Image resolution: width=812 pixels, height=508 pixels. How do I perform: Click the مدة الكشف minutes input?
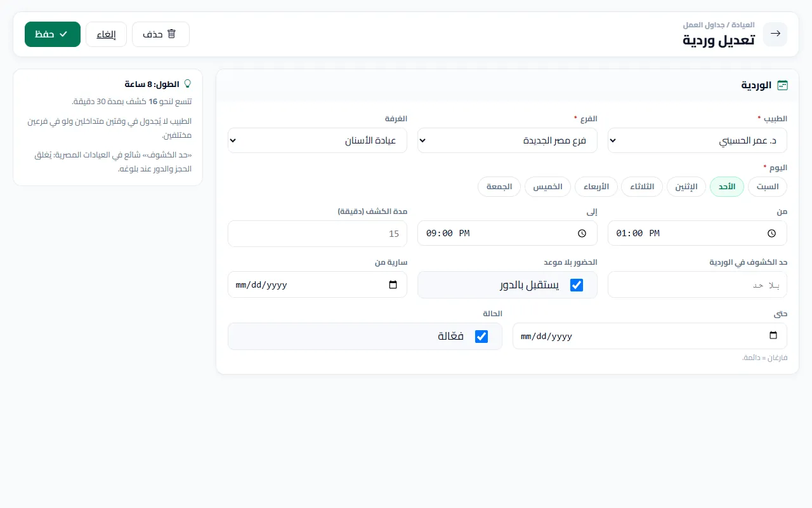pos(317,234)
